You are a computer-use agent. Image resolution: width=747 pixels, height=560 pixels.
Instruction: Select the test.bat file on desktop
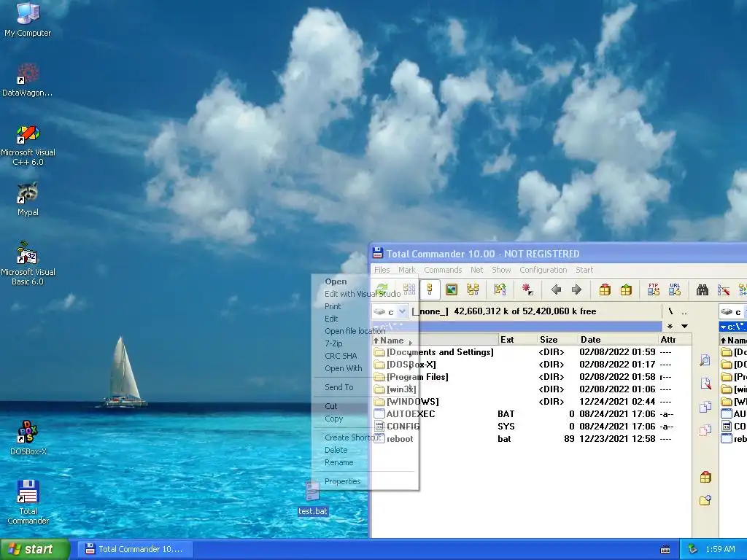(x=312, y=499)
